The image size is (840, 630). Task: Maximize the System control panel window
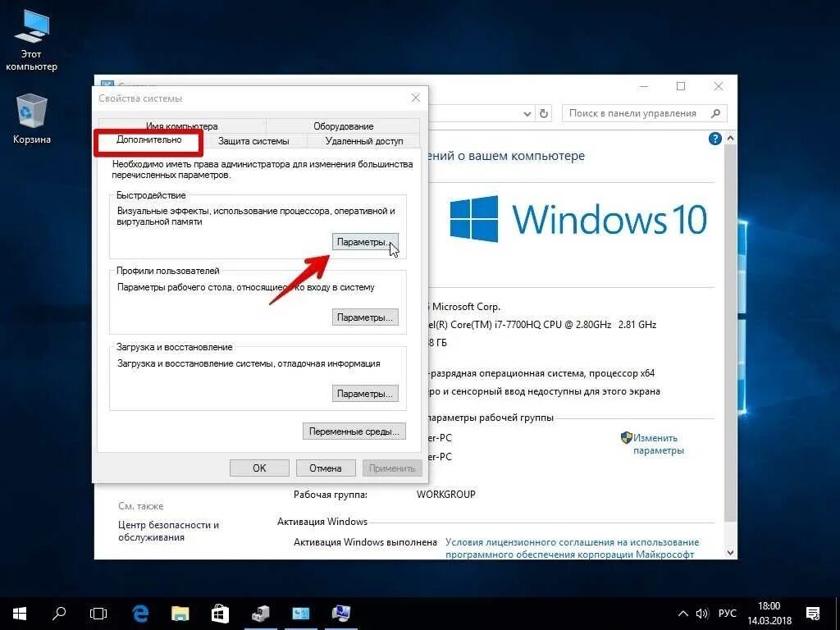[x=681, y=86]
